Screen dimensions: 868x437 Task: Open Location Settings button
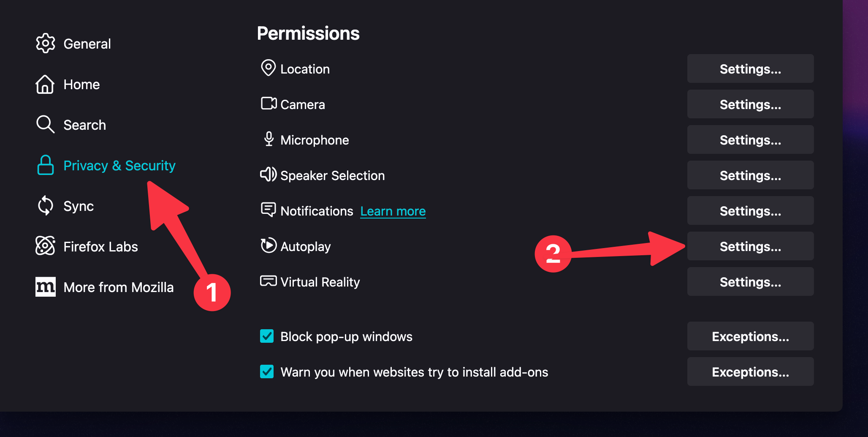pos(750,68)
